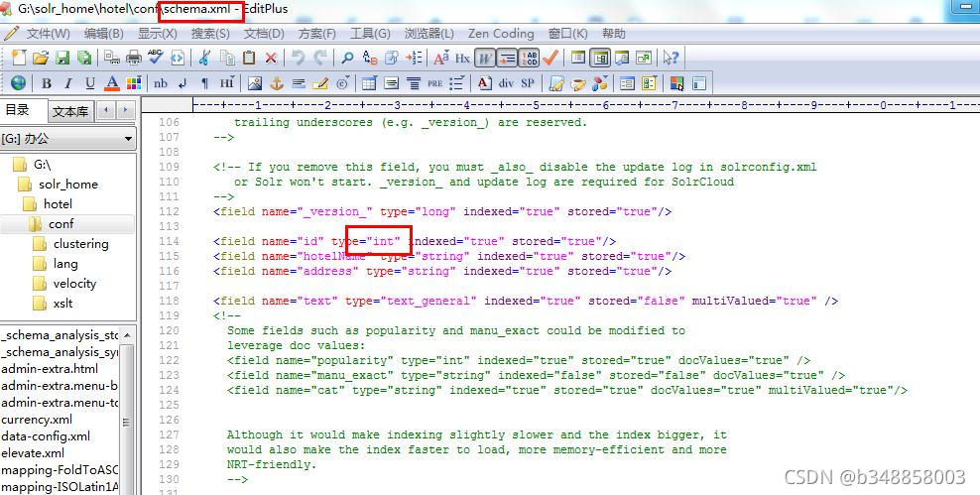Switch to the 文本库 tab
This screenshot has width=980, height=495.
pos(70,112)
